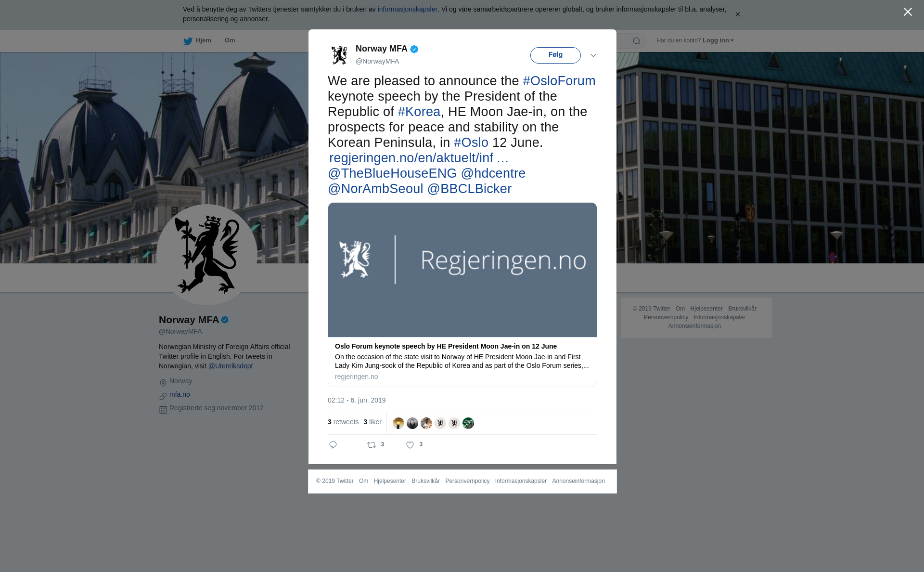
Task: Open the Regjeringen.no link card image
Action: point(462,270)
